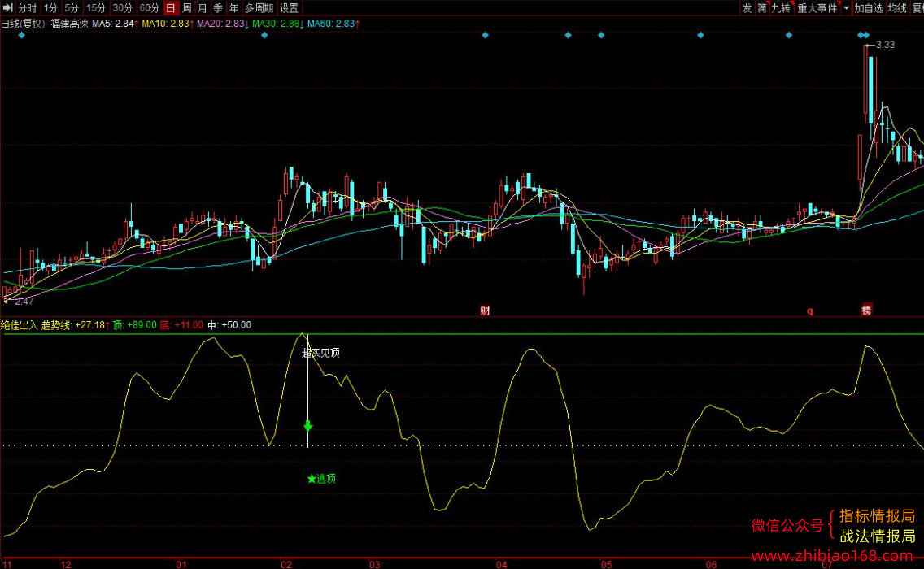Toggle the 简 simplified mode button

[762, 7]
